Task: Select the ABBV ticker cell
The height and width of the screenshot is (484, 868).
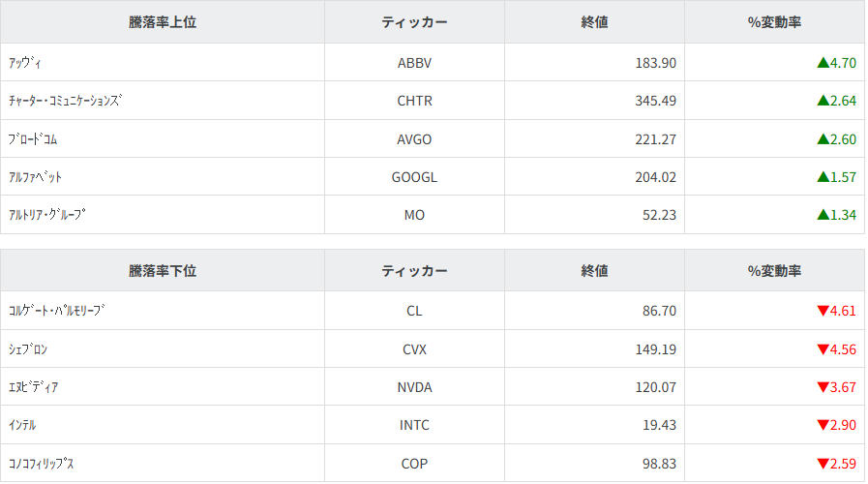Action: point(414,63)
